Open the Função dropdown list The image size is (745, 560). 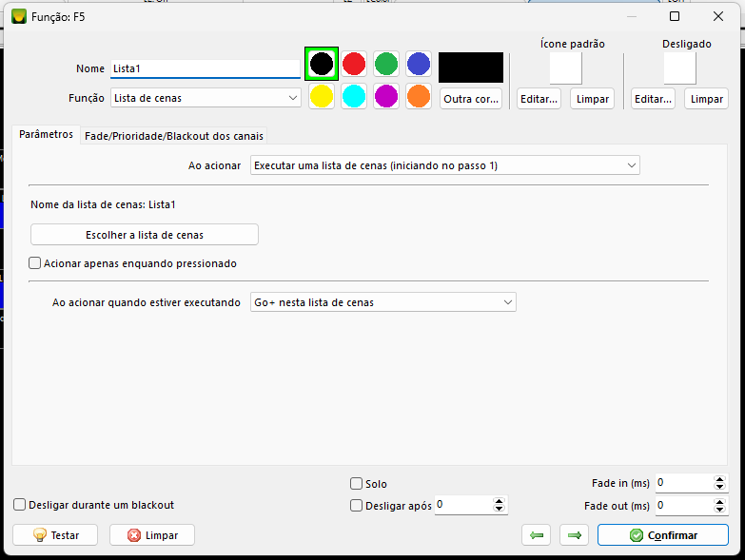[x=206, y=97]
